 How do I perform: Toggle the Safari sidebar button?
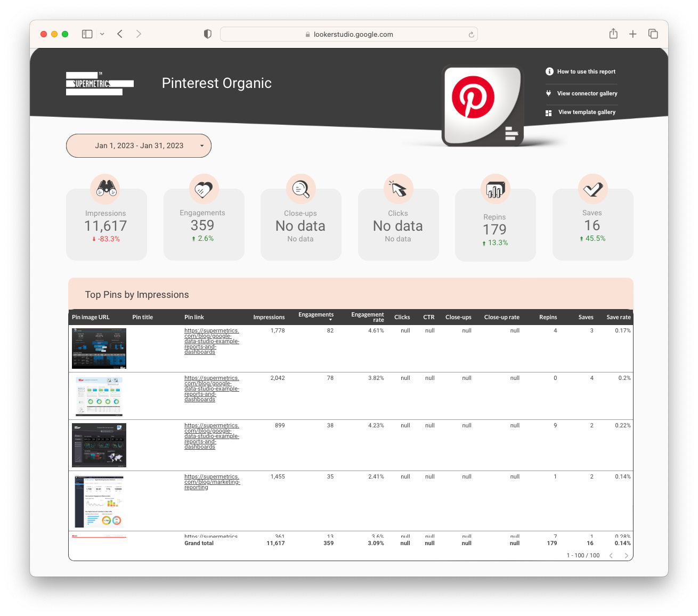[87, 34]
